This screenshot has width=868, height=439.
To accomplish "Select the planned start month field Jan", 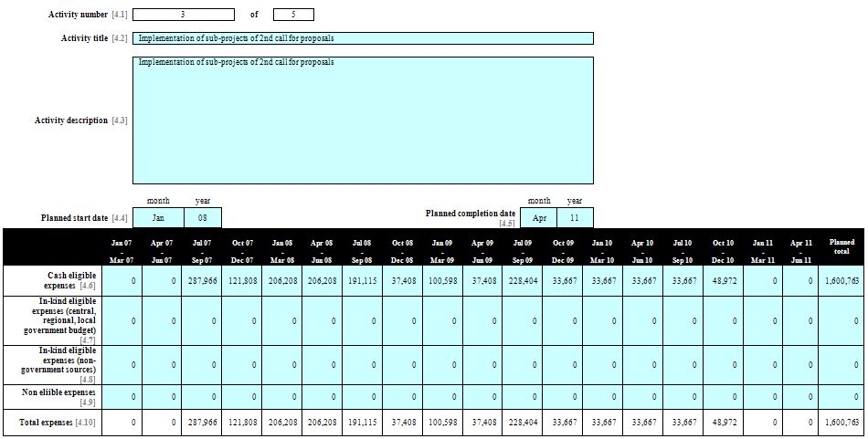I will pyautogui.click(x=158, y=218).
